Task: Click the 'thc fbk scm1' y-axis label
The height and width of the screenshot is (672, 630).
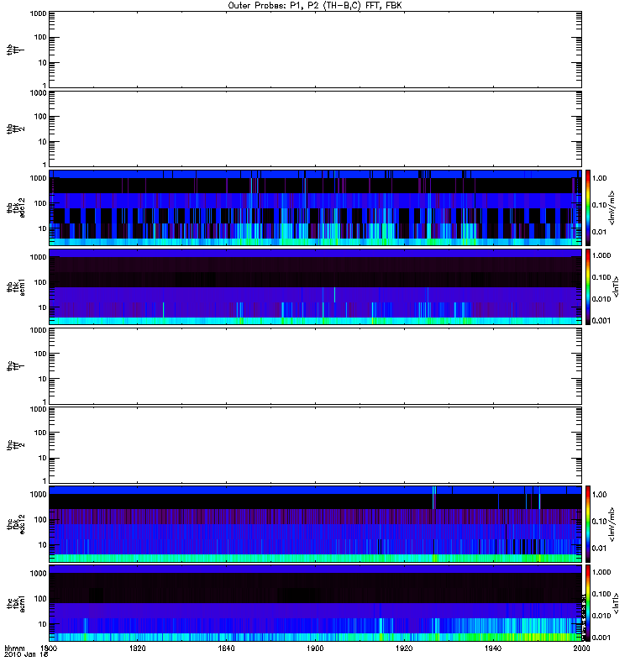Action: point(16,603)
